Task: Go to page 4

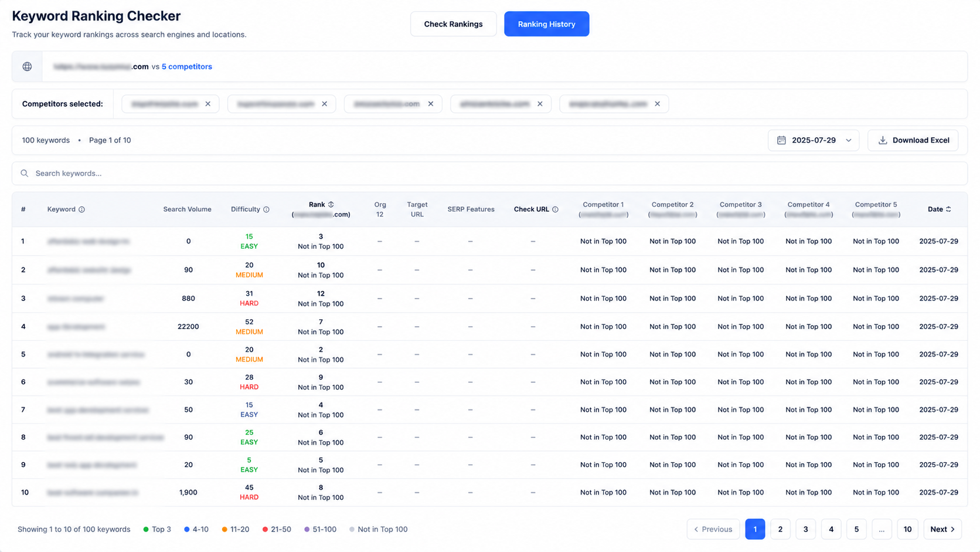Action: 831,529
